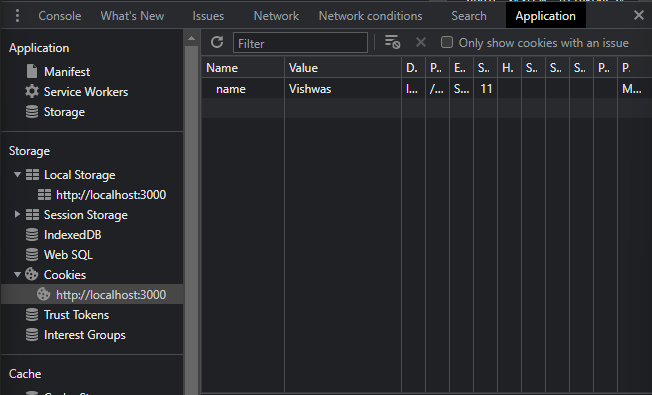Click the clear all cookies icon
652x395 pixels.
click(392, 42)
